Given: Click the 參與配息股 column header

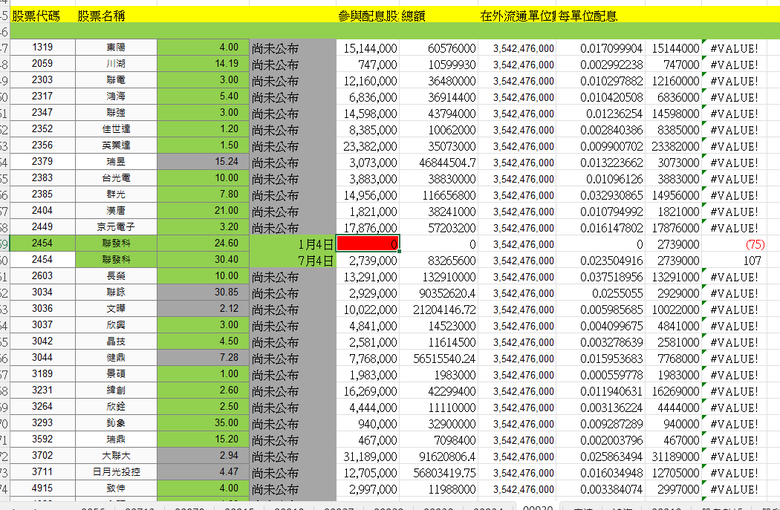Looking at the screenshot, I should (x=368, y=16).
